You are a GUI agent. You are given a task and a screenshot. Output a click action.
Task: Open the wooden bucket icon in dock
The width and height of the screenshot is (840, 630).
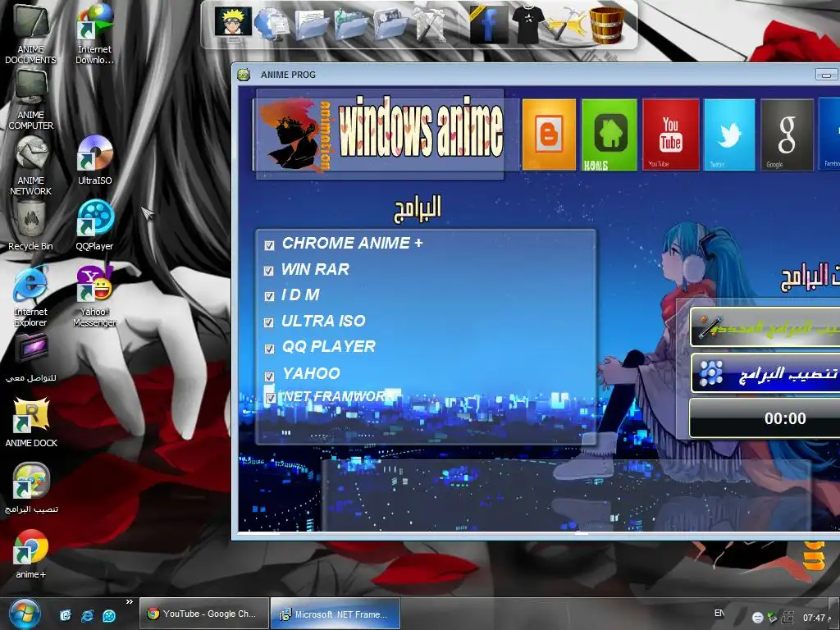(x=606, y=25)
